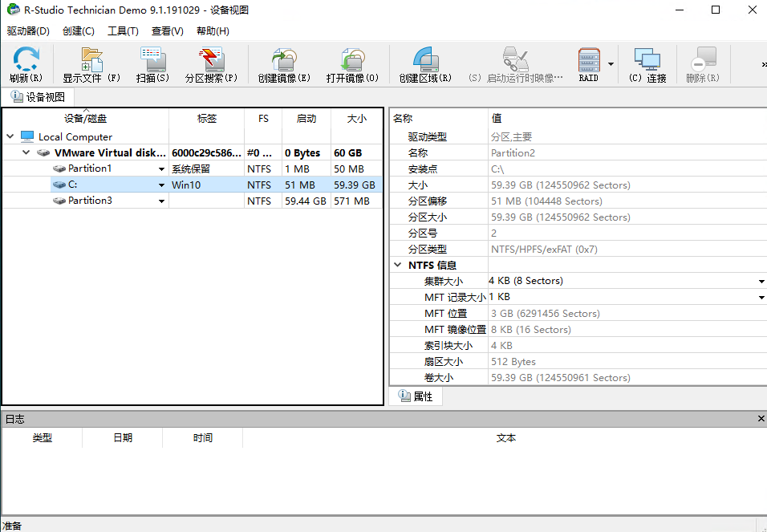Select Partition3 in device tree
This screenshot has height=532, width=767.
[x=90, y=201]
